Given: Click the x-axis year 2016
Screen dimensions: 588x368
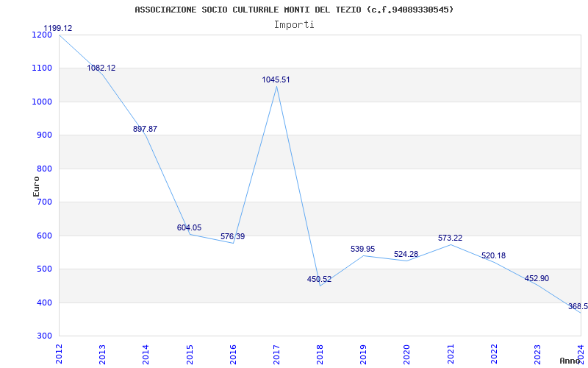Looking at the screenshot, I should point(233,354).
